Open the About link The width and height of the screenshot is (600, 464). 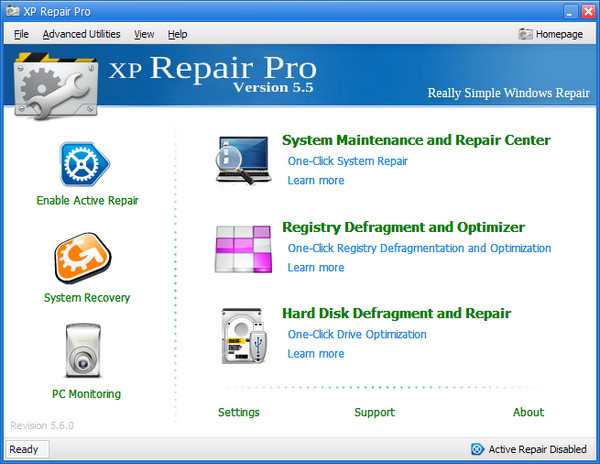coord(528,412)
